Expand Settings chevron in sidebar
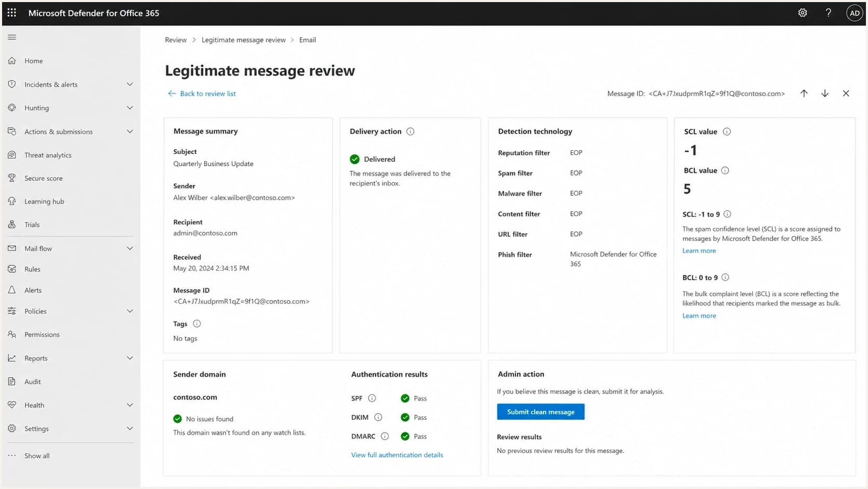Screen dimensions: 868x489 click(x=130, y=428)
